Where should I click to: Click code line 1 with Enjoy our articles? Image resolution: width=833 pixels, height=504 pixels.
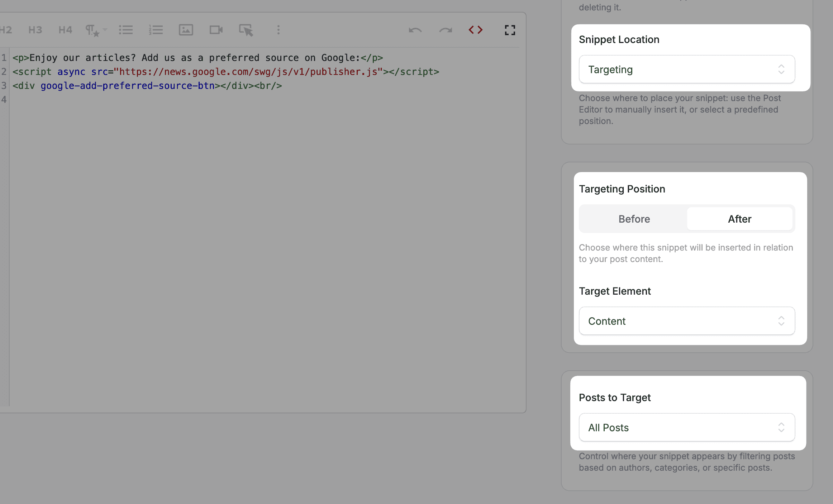coord(197,58)
